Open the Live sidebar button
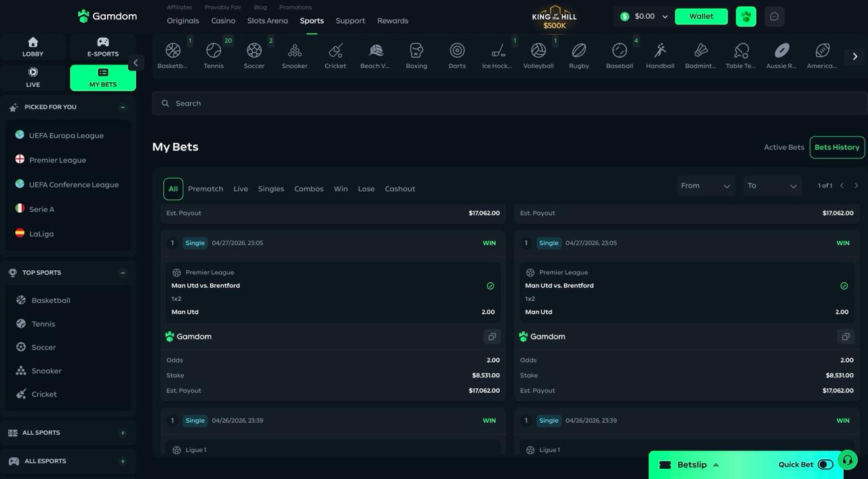The height and width of the screenshot is (479, 868). pos(33,77)
